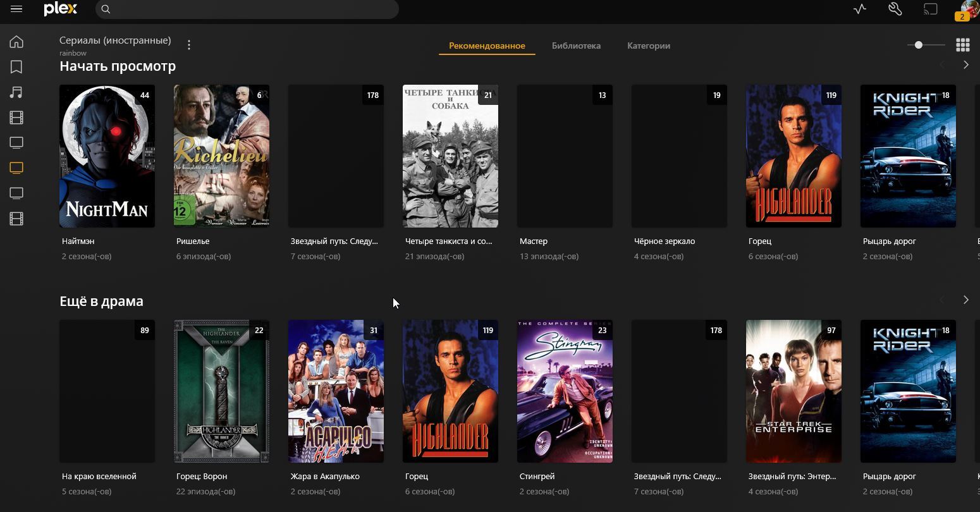980x512 pixels.
Task: Click the Жара в Акапулько title
Action: point(325,477)
